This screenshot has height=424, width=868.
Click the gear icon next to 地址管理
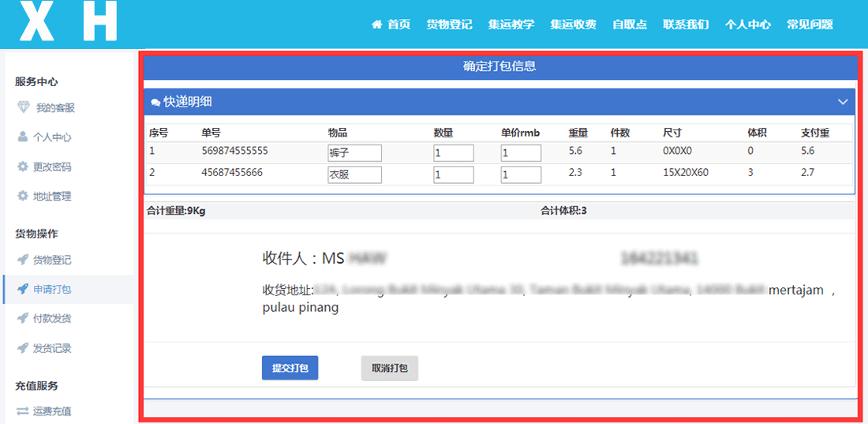(x=23, y=196)
